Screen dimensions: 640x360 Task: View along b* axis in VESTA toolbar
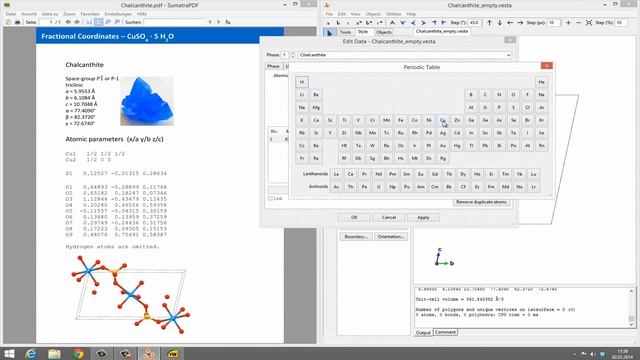[x=369, y=23]
